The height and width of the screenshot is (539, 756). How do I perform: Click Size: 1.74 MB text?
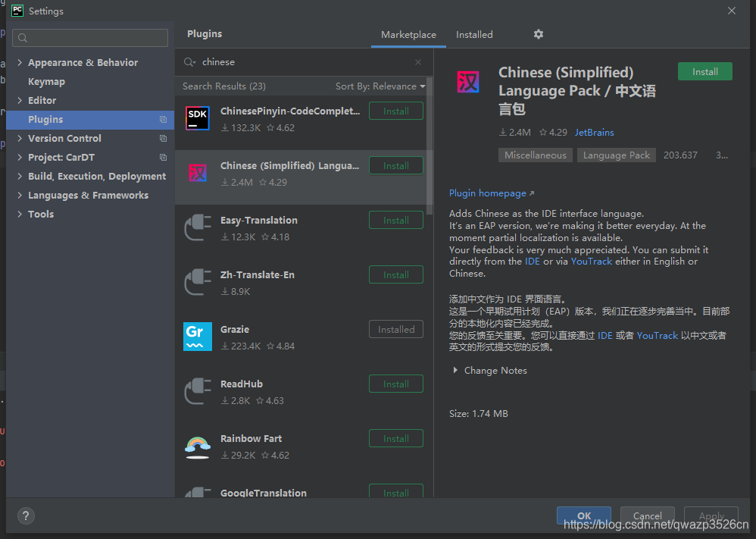478,414
